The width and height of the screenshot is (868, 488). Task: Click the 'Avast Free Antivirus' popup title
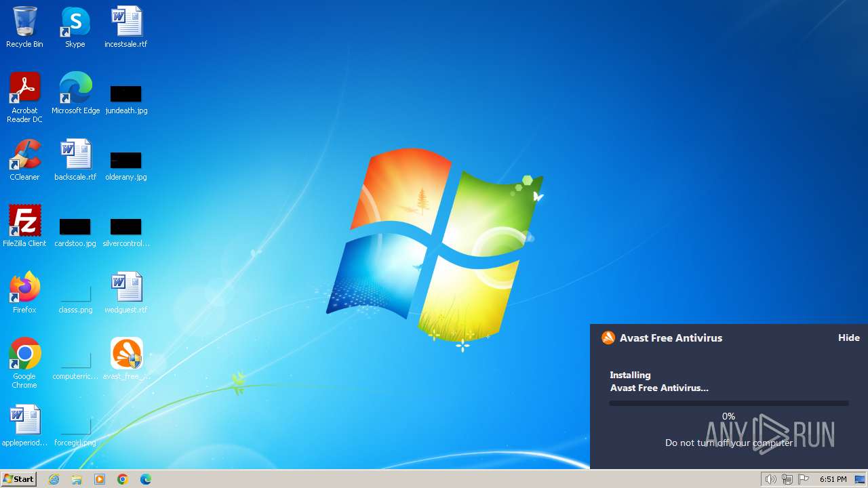pyautogui.click(x=671, y=338)
